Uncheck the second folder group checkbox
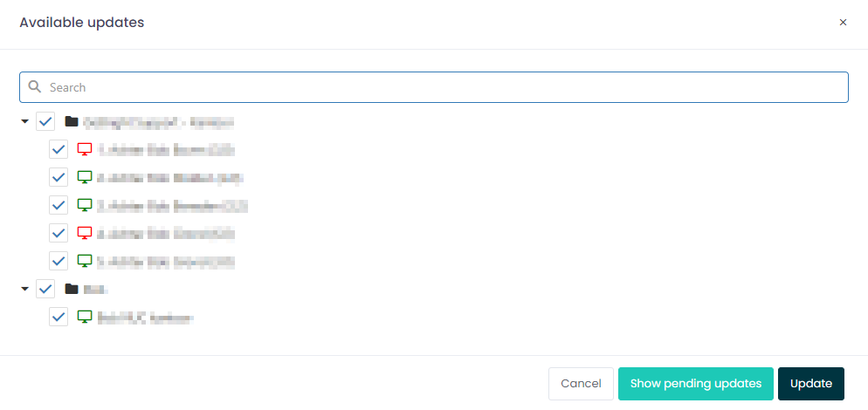The width and height of the screenshot is (868, 410). [45, 288]
